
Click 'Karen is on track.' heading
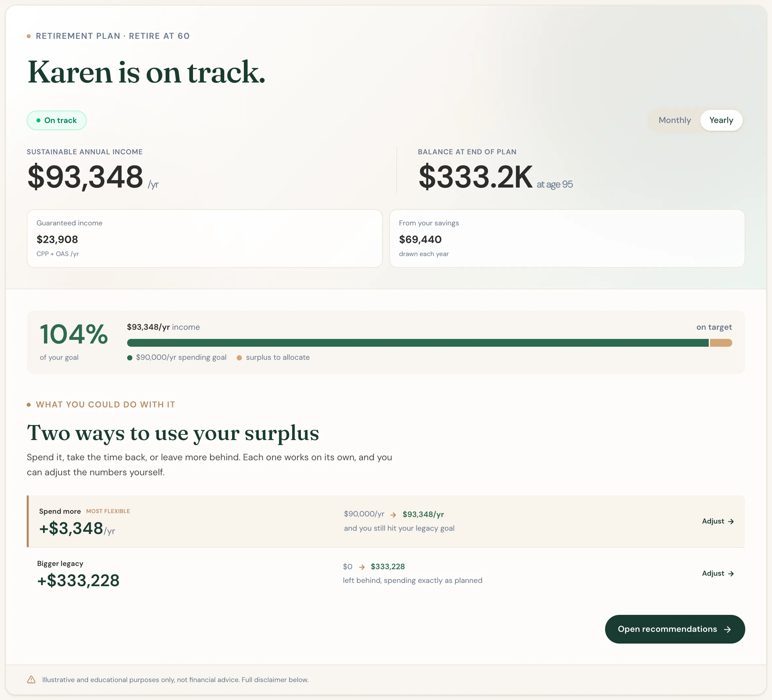tap(146, 72)
